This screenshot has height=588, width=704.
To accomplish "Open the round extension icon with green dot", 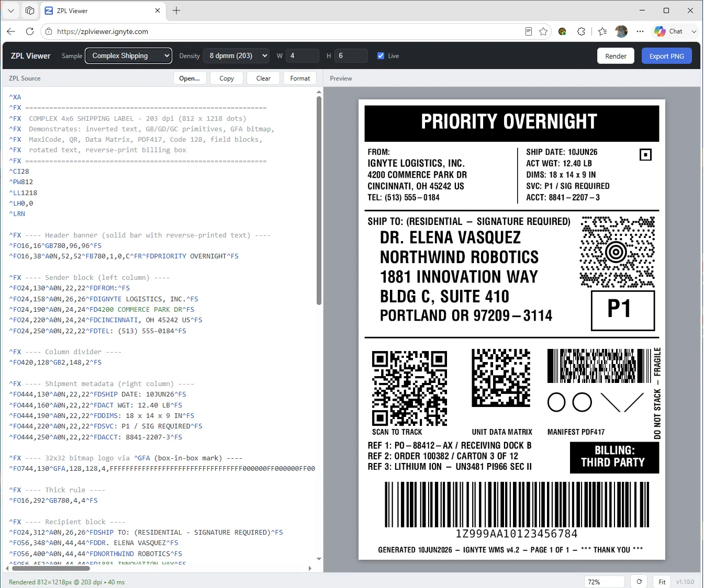I will tap(562, 31).
